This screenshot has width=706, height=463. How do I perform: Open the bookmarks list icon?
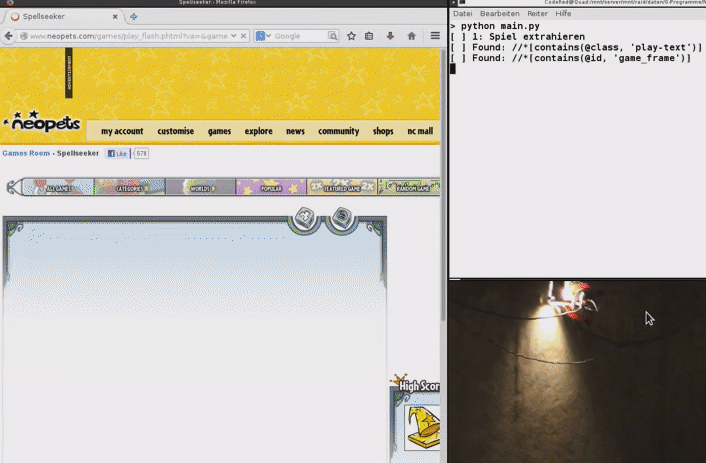coord(369,36)
